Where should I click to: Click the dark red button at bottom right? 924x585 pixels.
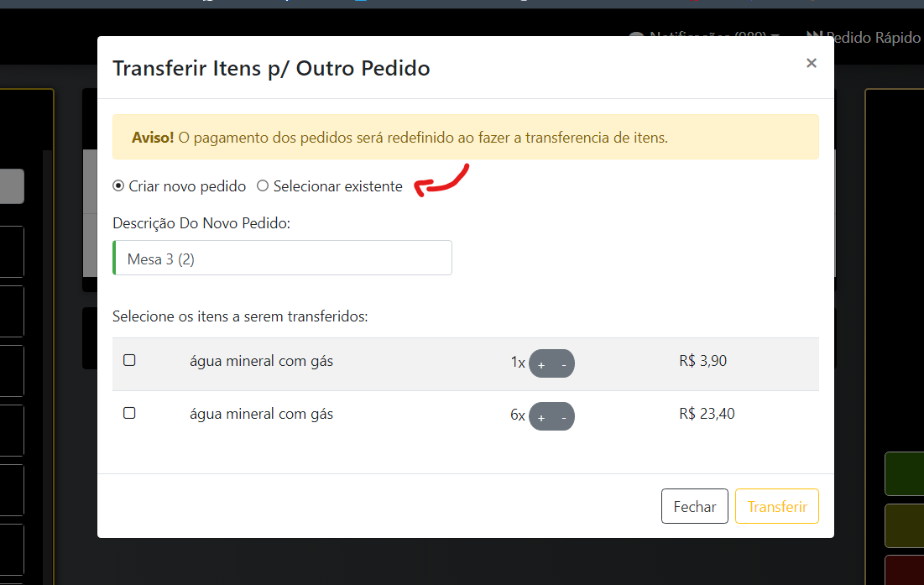click(x=905, y=569)
